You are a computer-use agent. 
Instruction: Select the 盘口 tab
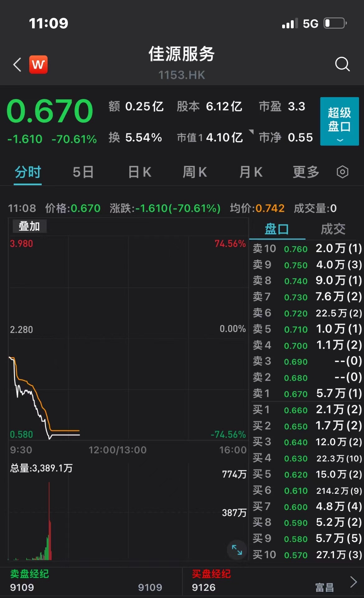pos(277,229)
